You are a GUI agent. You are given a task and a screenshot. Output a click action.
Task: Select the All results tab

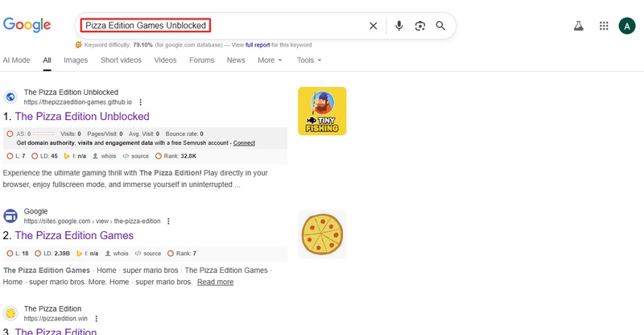(47, 60)
